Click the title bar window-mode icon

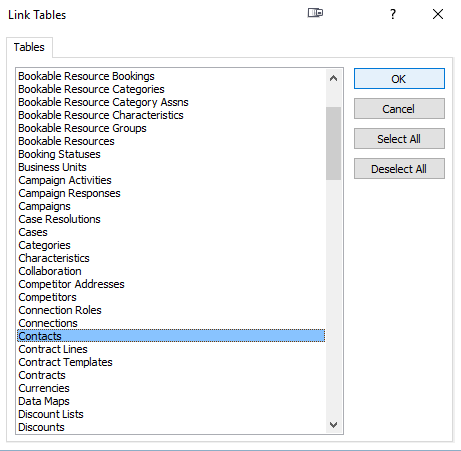(315, 13)
